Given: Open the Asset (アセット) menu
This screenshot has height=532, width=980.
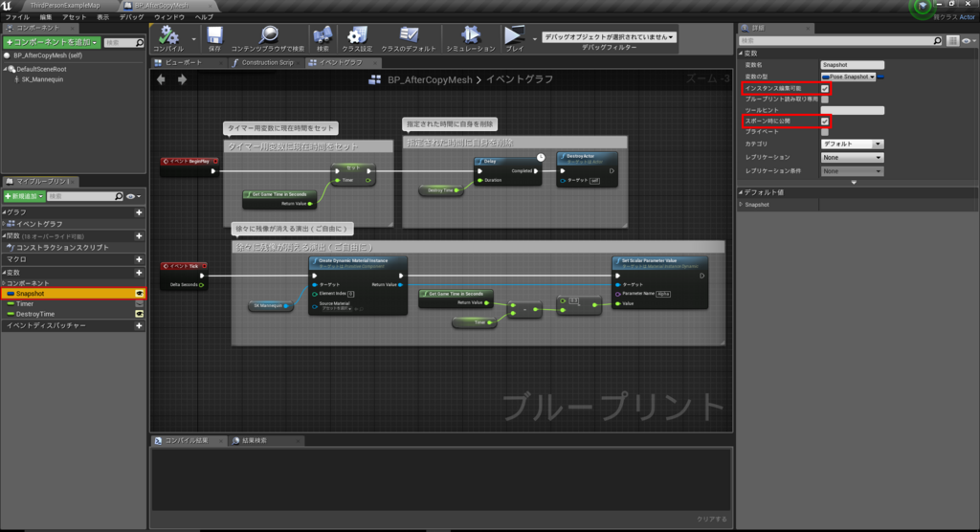Looking at the screenshot, I should [74, 17].
